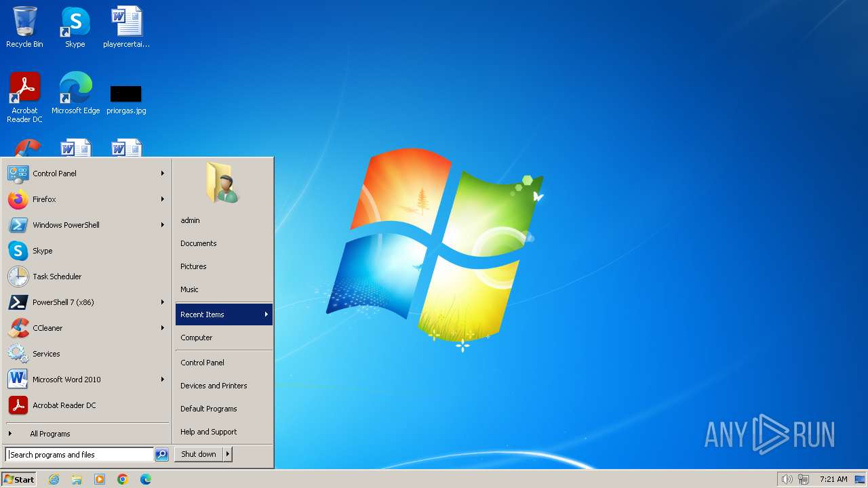Select the playercertai Word document on desktop

126,27
